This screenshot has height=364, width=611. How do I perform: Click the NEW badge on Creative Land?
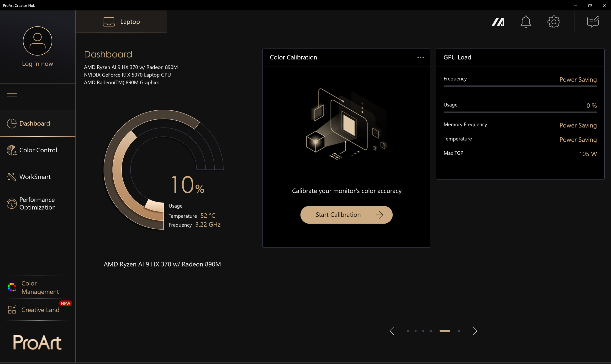pyautogui.click(x=65, y=303)
